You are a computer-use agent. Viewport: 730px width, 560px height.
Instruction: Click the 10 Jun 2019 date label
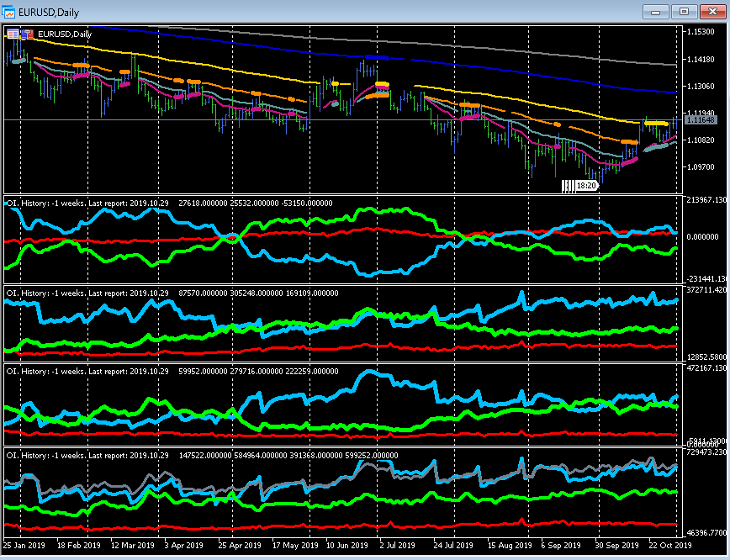tap(346, 545)
